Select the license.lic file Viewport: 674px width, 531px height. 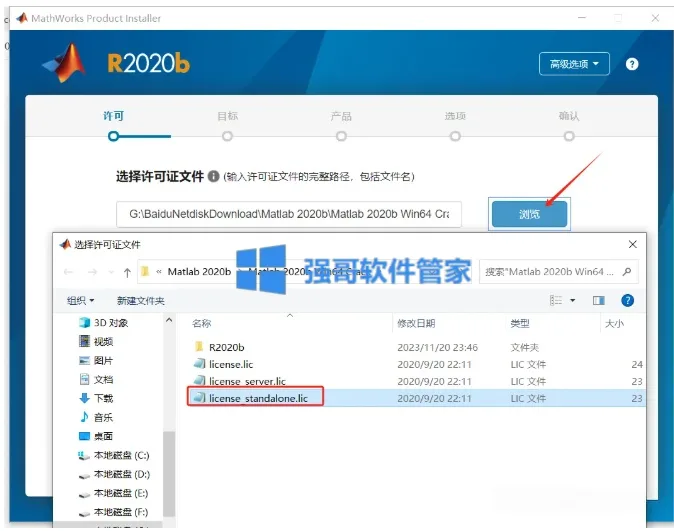231,364
